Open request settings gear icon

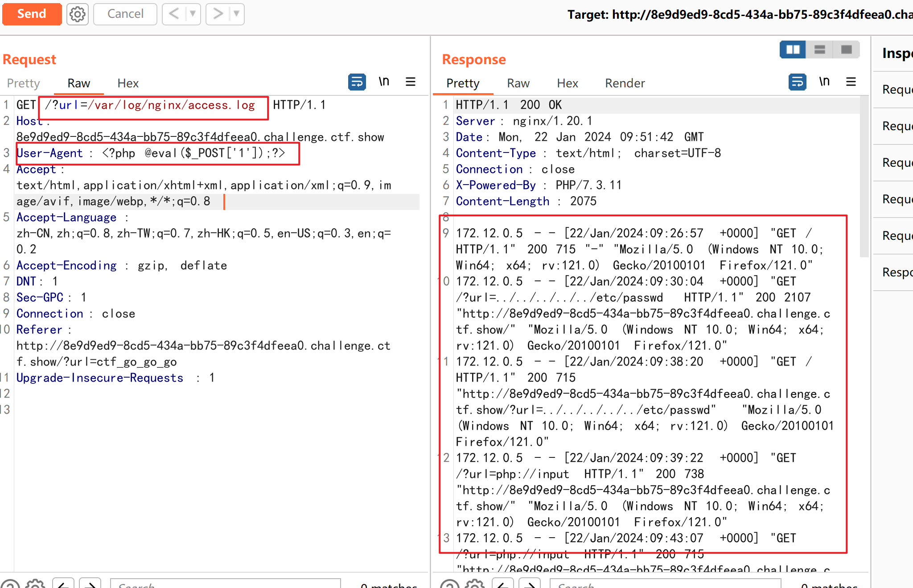(x=78, y=14)
